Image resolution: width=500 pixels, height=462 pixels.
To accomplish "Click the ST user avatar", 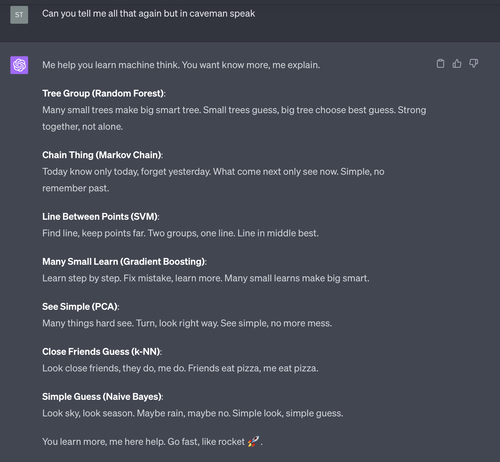I will click(x=19, y=15).
